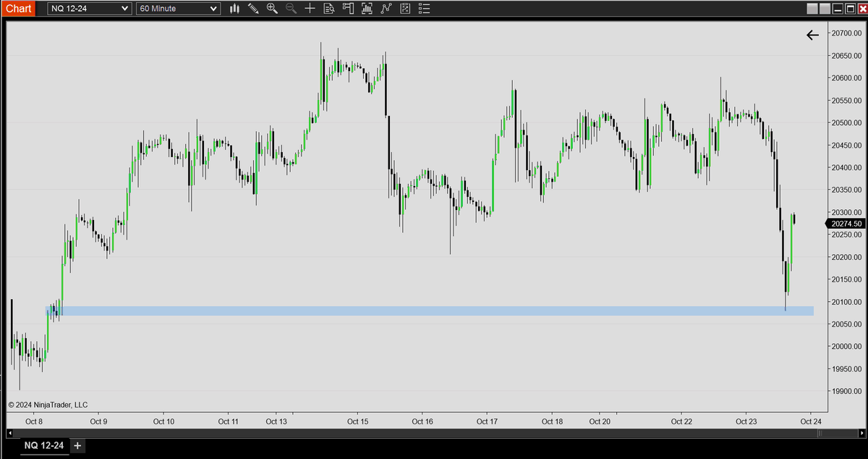Image resolution: width=868 pixels, height=459 pixels.
Task: Click the 20650.00 price axis label
Action: tap(846, 56)
